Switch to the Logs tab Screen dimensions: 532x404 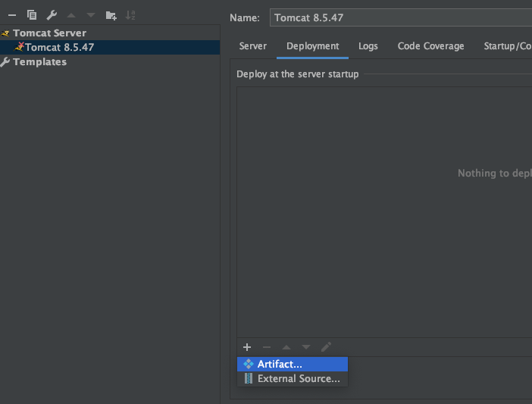click(x=368, y=46)
